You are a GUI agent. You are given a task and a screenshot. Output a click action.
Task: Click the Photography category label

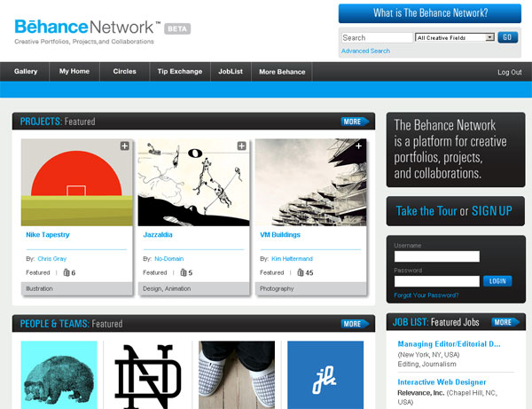coord(277,288)
